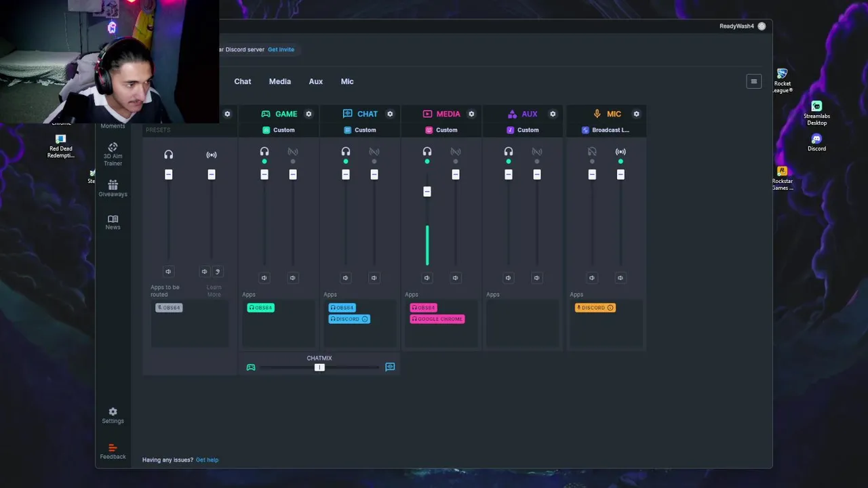This screenshot has width=868, height=488.
Task: Click the DISCORD app tag under MIC
Action: (x=595, y=308)
